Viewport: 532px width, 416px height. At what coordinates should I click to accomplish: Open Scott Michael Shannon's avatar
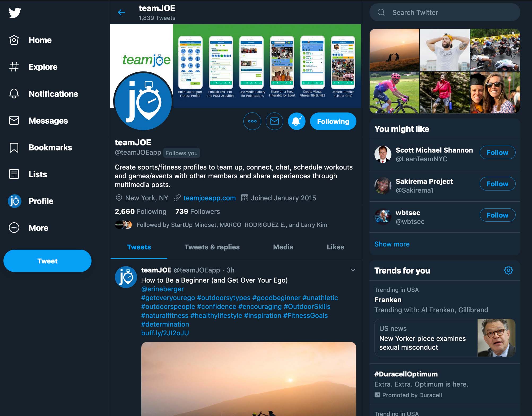point(383,154)
